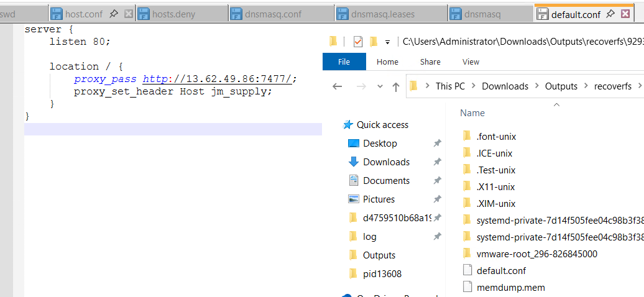This screenshot has height=297, width=644.
Task: Sort files by the Name column header
Action: click(x=472, y=113)
